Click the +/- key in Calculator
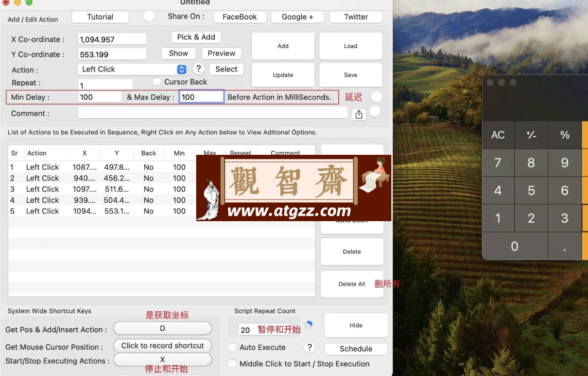The image size is (588, 376). pyautogui.click(x=531, y=135)
